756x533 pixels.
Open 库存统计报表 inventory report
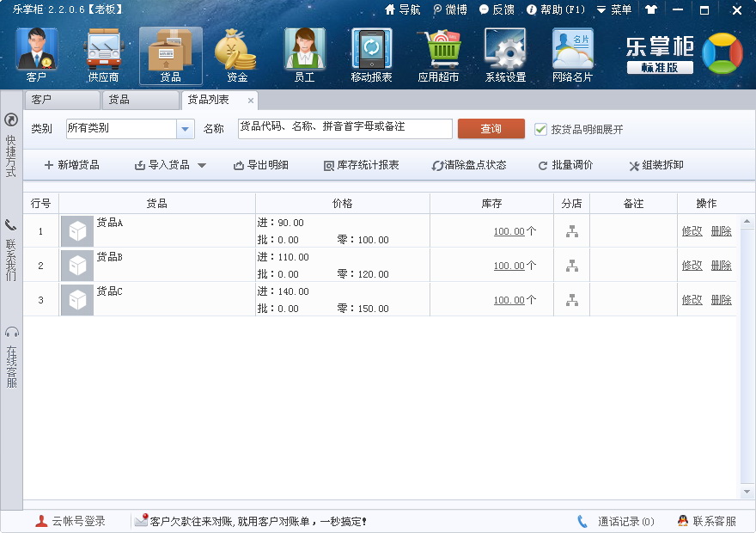(x=361, y=165)
